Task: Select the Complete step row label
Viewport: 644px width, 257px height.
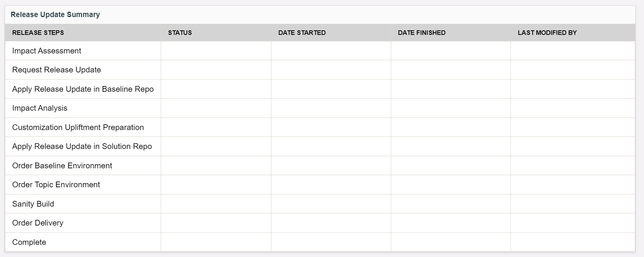Action: tap(29, 242)
